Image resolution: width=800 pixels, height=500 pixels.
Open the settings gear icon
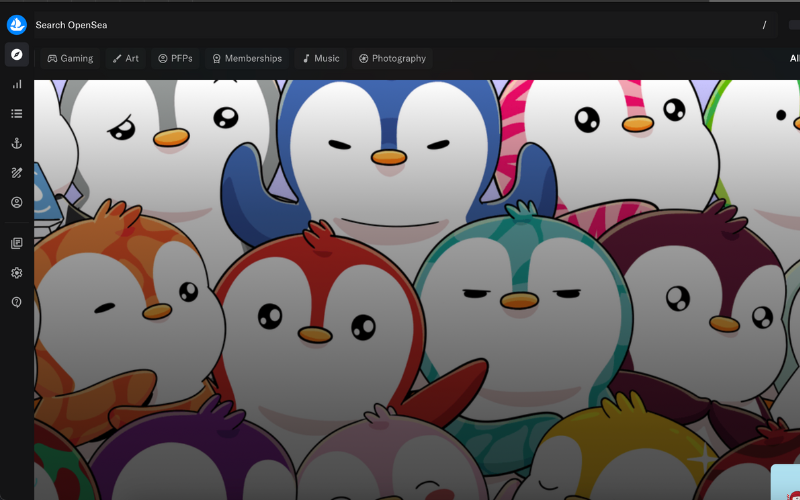[17, 273]
